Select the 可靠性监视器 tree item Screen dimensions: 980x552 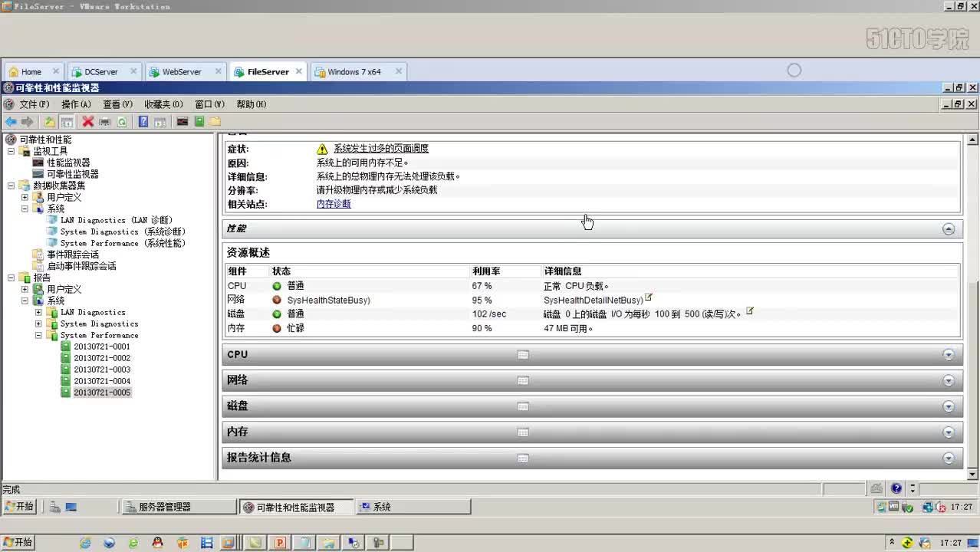(x=73, y=174)
